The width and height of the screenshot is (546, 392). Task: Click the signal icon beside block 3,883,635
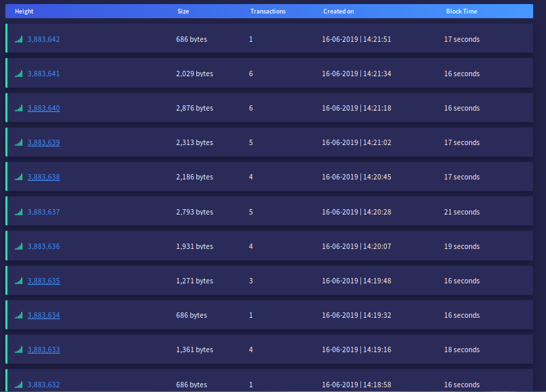tap(19, 281)
